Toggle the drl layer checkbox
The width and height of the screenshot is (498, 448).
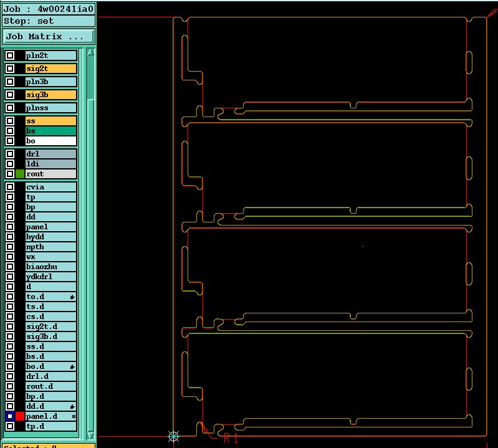[10, 154]
